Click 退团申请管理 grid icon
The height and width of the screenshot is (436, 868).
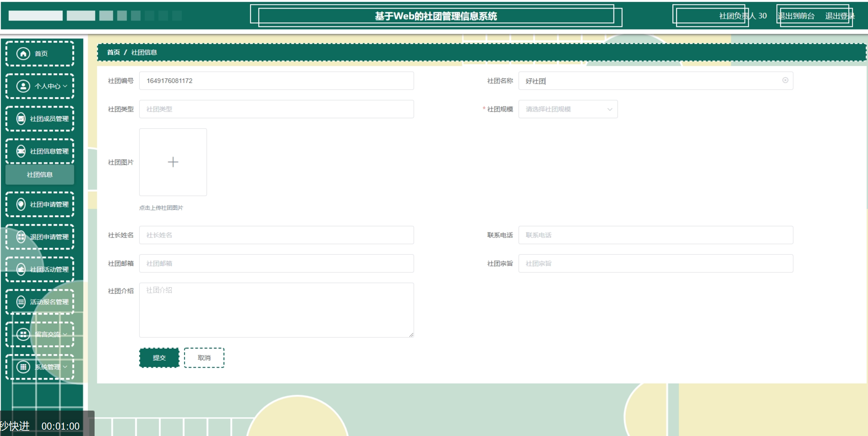[21, 237]
